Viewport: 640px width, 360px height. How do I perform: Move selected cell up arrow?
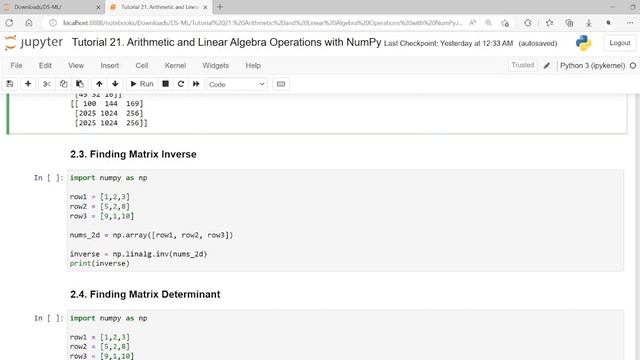99,84
